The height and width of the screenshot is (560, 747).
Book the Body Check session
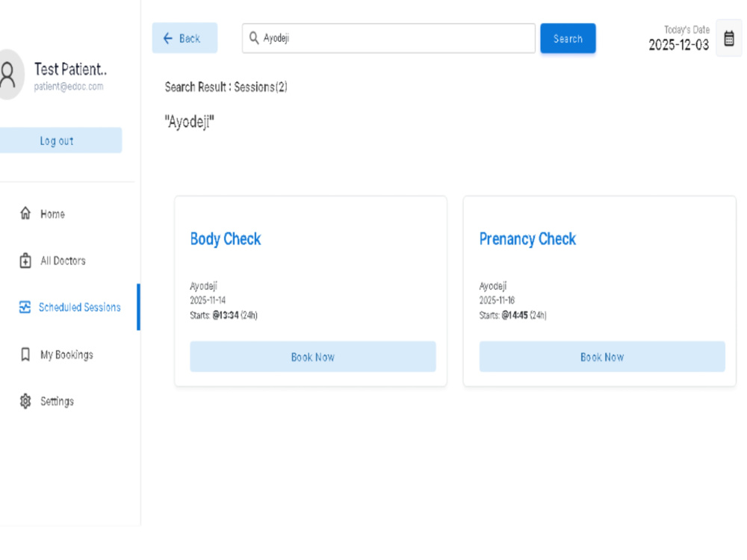point(312,357)
